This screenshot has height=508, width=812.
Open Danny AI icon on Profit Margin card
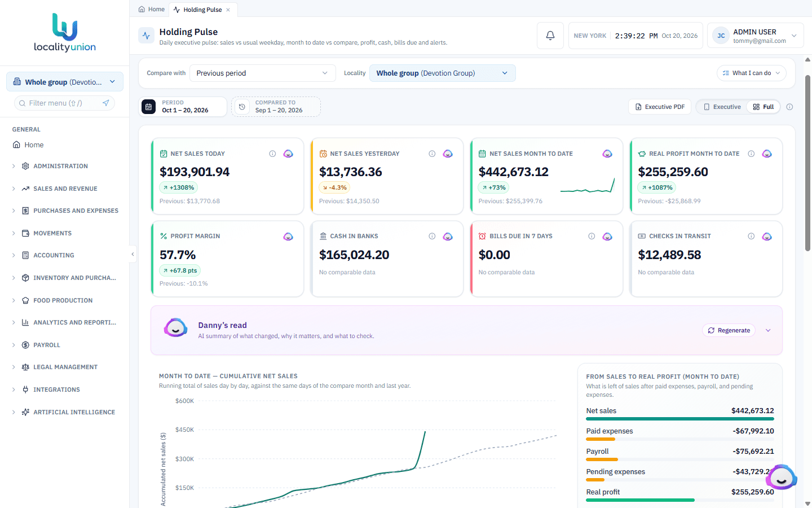point(288,237)
